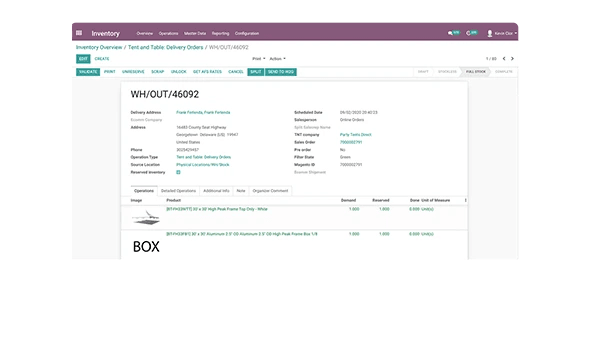
Task: Expand the Print dropdown
Action: (x=259, y=59)
